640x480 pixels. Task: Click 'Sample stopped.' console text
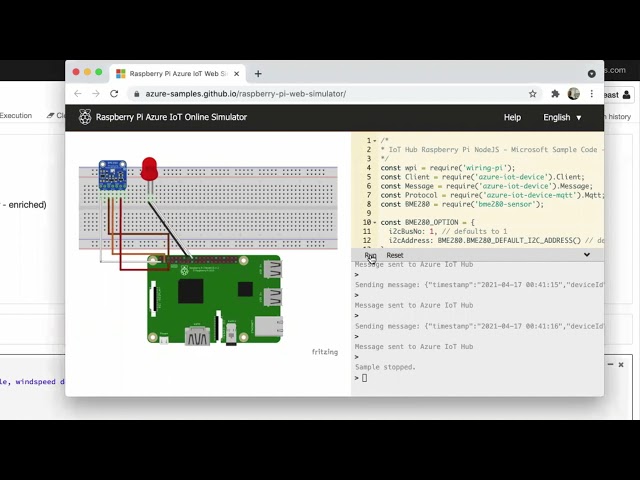385,367
